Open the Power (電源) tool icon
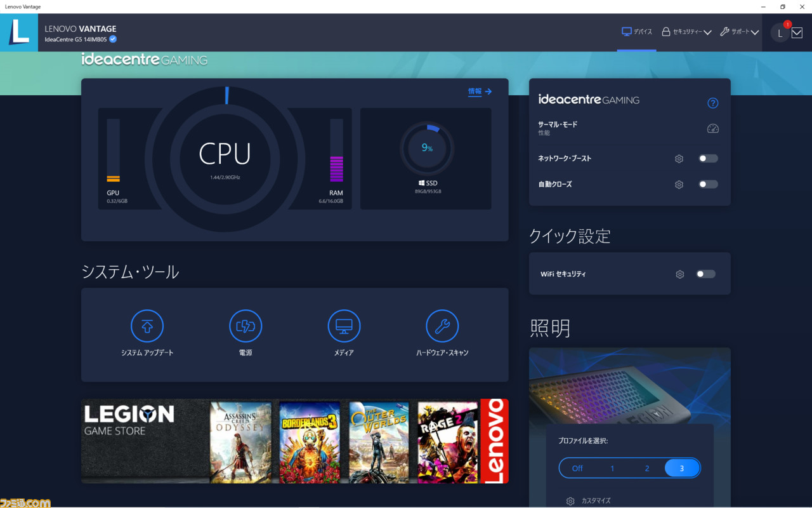Image resolution: width=812 pixels, height=508 pixels. [x=246, y=326]
